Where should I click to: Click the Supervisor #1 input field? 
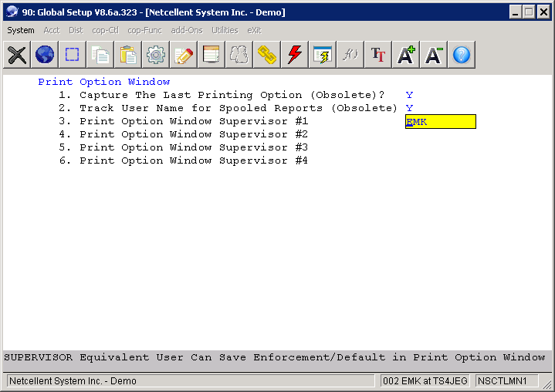pos(440,122)
